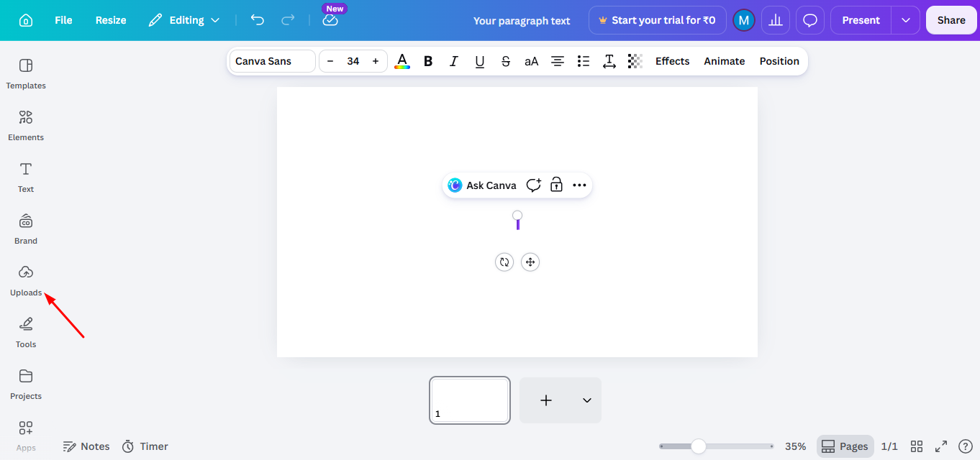The width and height of the screenshot is (980, 460).
Task: Open the help question mark icon
Action: click(x=966, y=446)
